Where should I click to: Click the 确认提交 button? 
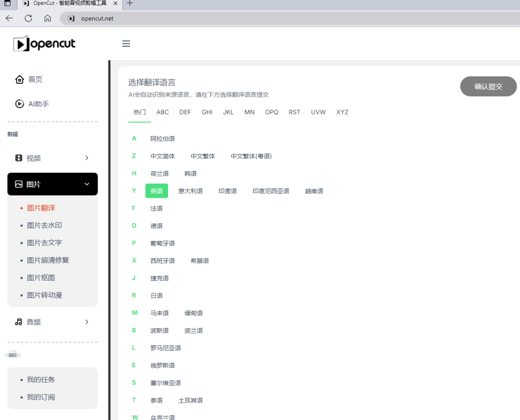488,87
